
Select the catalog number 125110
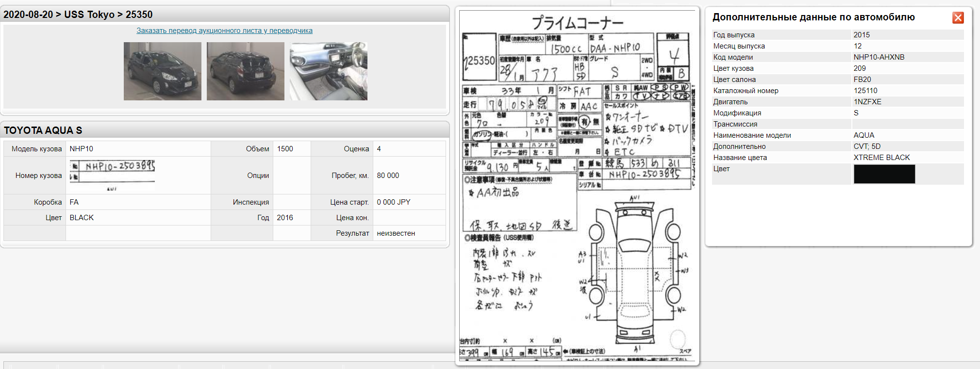865,91
